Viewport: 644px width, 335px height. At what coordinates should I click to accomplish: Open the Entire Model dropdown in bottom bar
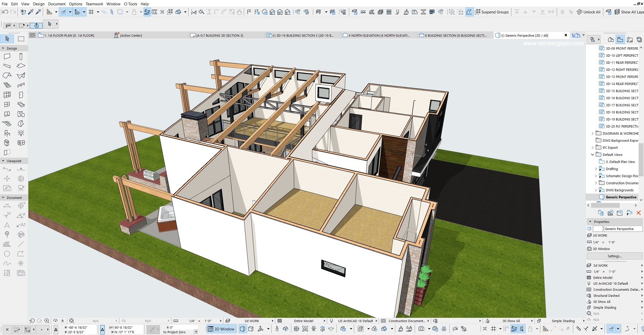pyautogui.click(x=301, y=321)
